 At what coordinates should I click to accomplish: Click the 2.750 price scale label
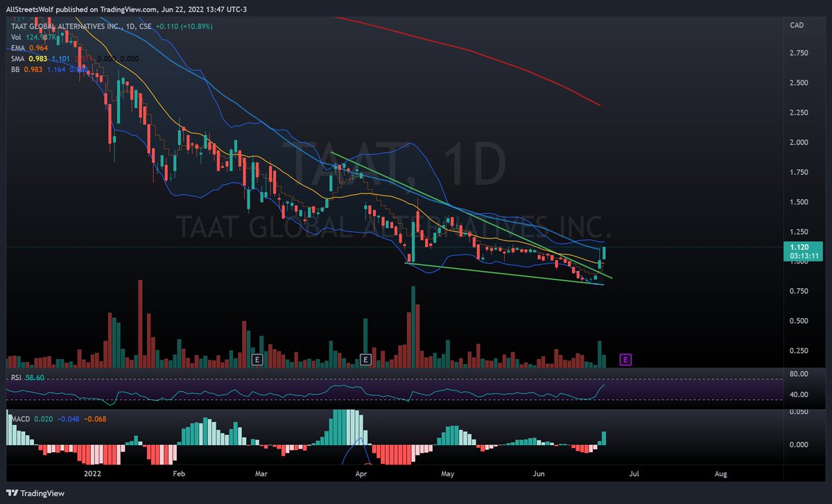(x=799, y=53)
